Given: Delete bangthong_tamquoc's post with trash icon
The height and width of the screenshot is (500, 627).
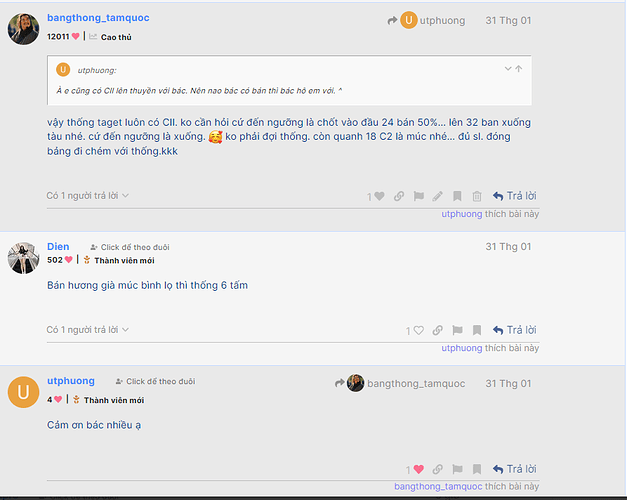Looking at the screenshot, I should [477, 196].
